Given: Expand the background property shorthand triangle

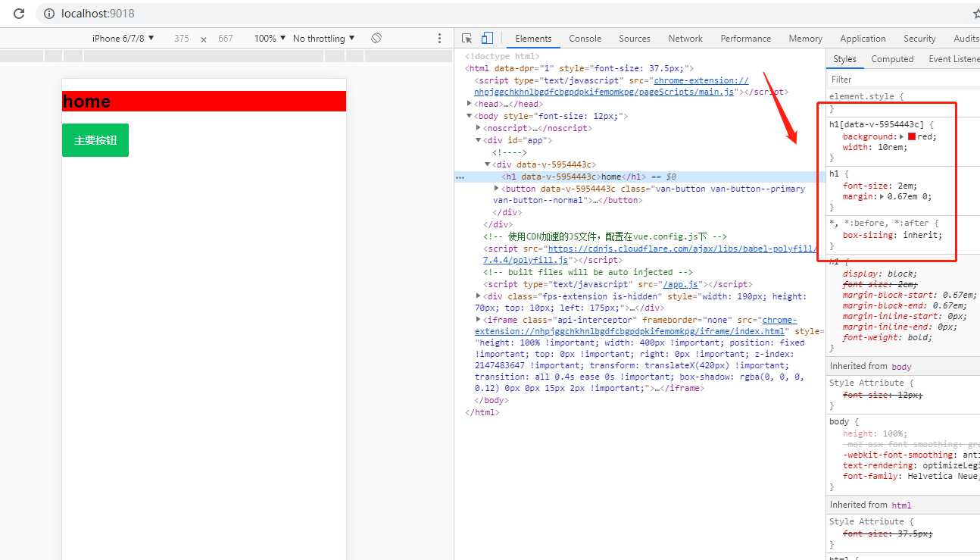Looking at the screenshot, I should (x=901, y=136).
